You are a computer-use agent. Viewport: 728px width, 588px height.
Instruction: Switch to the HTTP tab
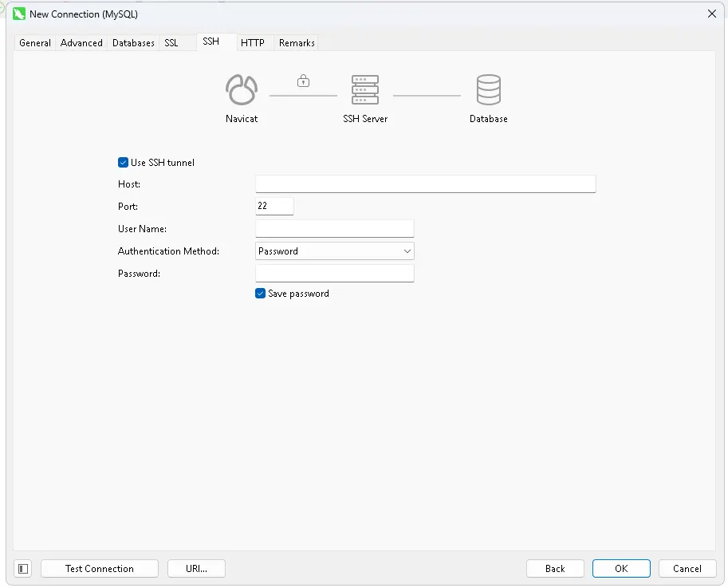(253, 43)
